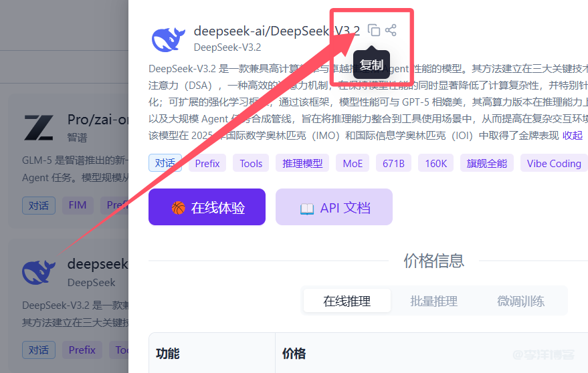Open the 在线体验 online experience
This screenshot has width=588, height=373.
point(207,207)
